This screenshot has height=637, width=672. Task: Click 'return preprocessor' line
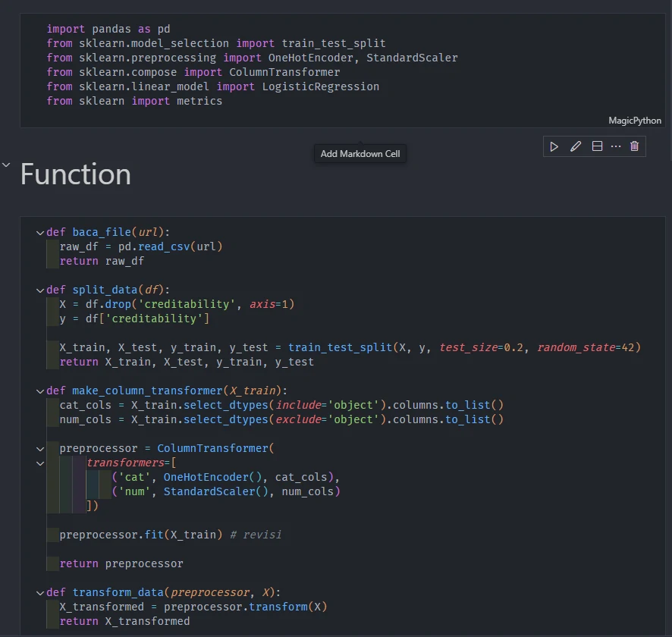click(x=121, y=563)
